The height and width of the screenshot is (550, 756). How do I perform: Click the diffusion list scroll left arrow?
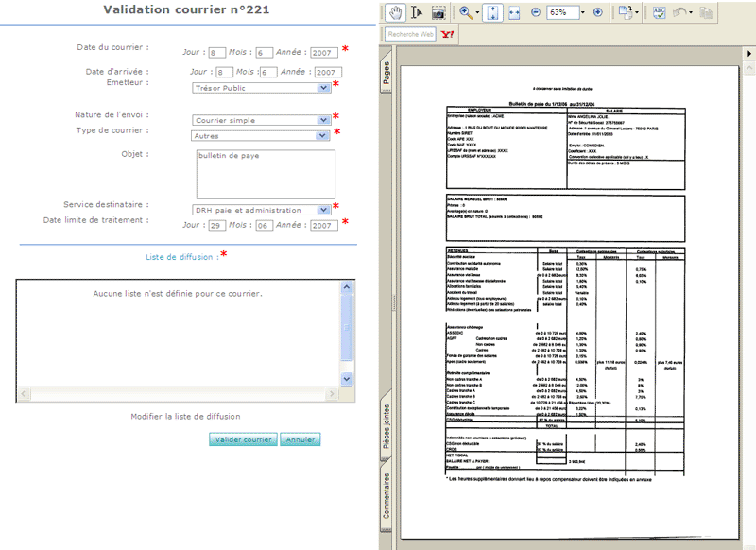25,394
